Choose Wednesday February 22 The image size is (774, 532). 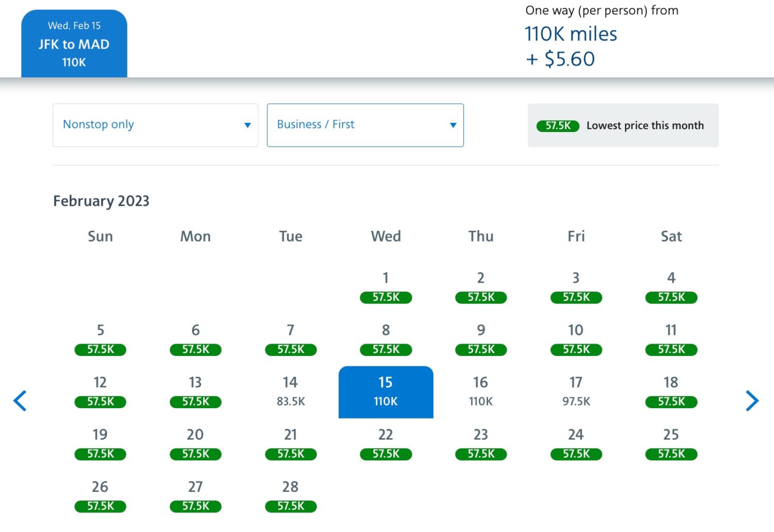pyautogui.click(x=385, y=444)
